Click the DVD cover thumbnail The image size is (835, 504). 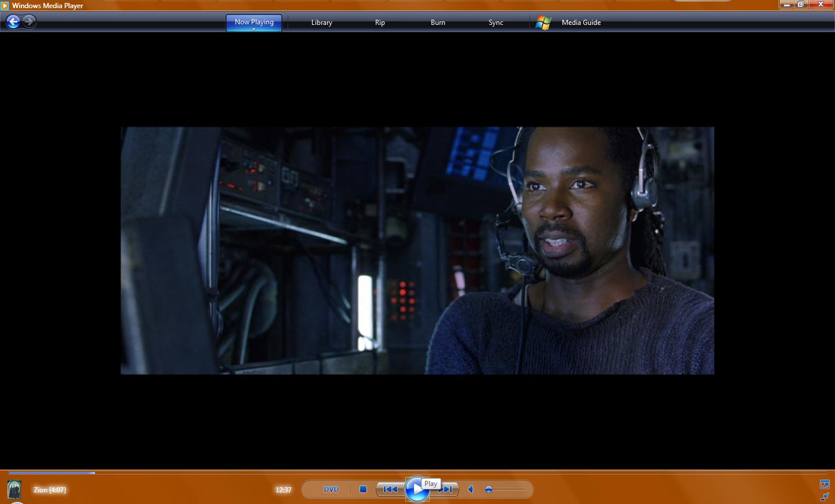point(14,490)
